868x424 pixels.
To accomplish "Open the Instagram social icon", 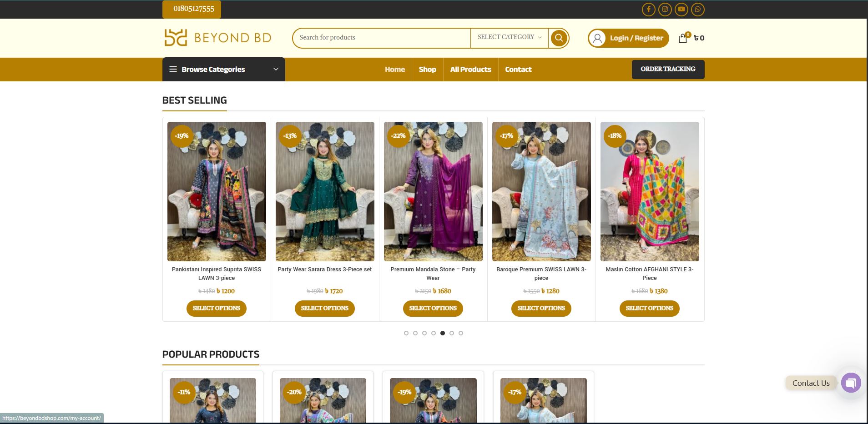I will coord(665,10).
